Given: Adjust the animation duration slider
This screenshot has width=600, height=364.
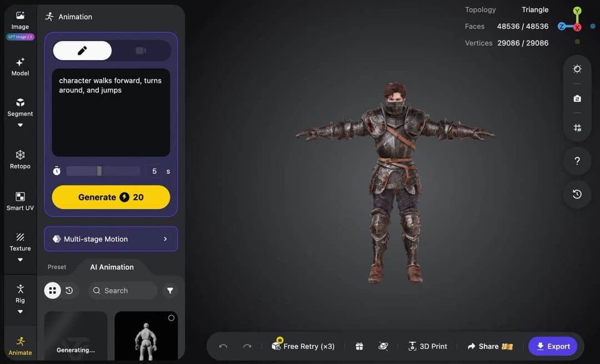Looking at the screenshot, I should point(103,171).
